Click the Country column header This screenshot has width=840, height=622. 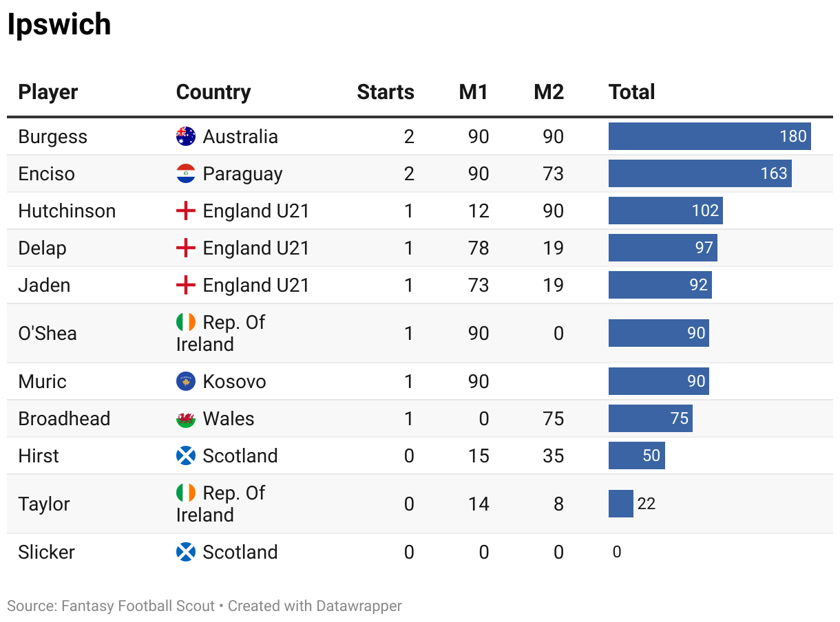pos(213,92)
